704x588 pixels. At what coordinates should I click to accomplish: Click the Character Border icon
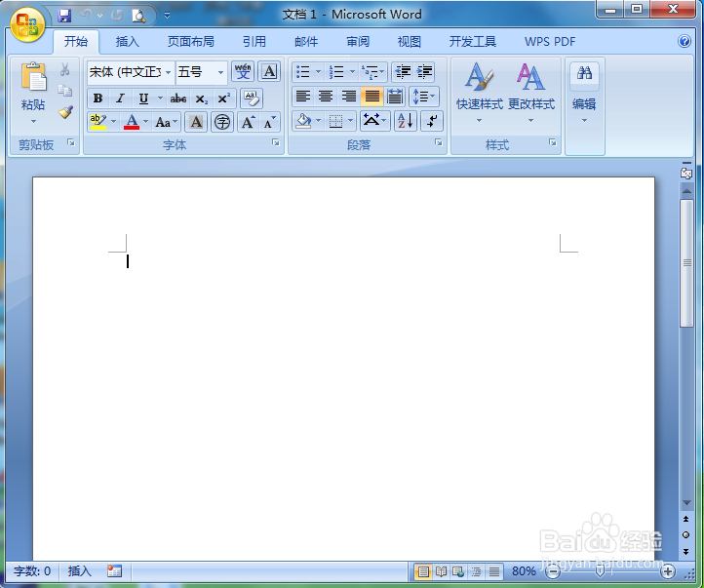[269, 71]
